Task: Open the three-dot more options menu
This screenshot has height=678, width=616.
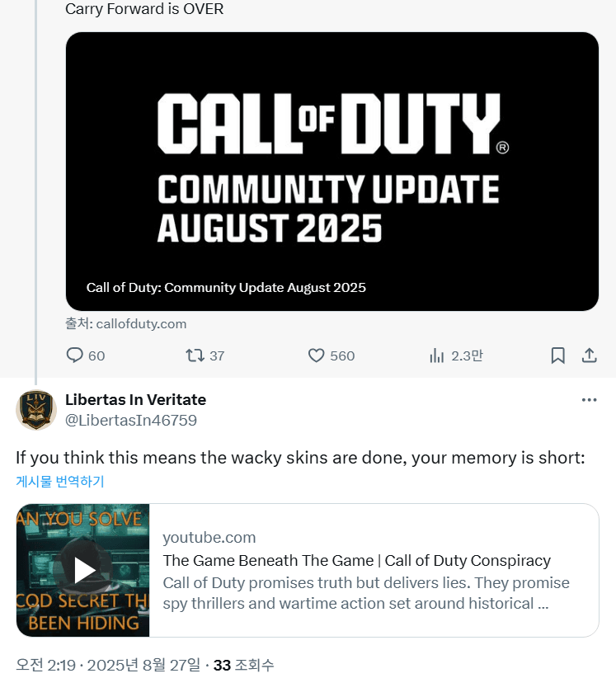Action: click(589, 400)
